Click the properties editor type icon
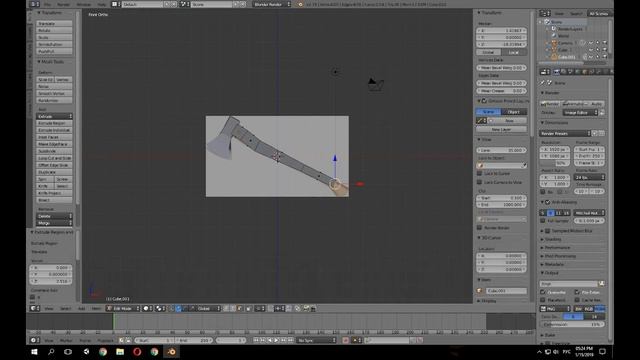This screenshot has width=640, height=360. coord(544,72)
